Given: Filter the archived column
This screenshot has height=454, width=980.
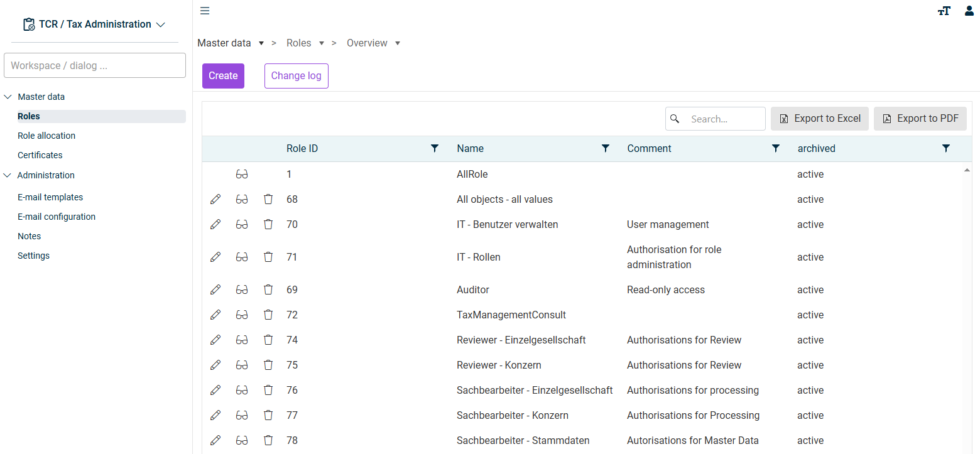Looking at the screenshot, I should click(x=945, y=148).
